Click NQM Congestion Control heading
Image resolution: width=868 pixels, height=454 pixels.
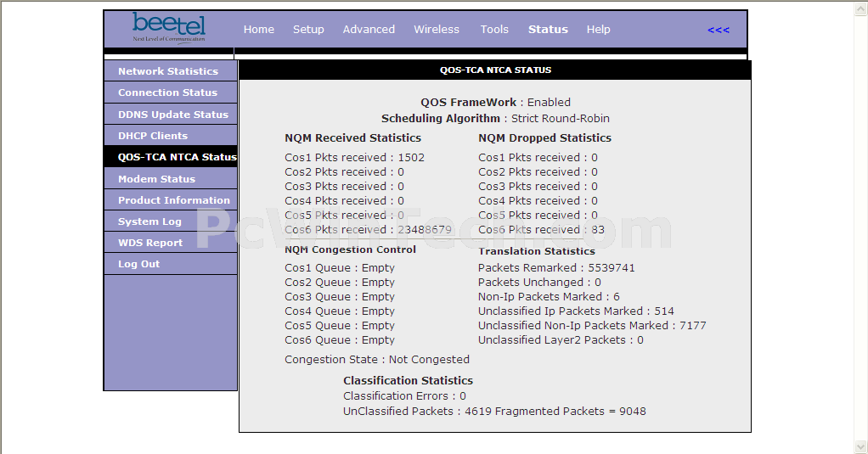coord(351,249)
